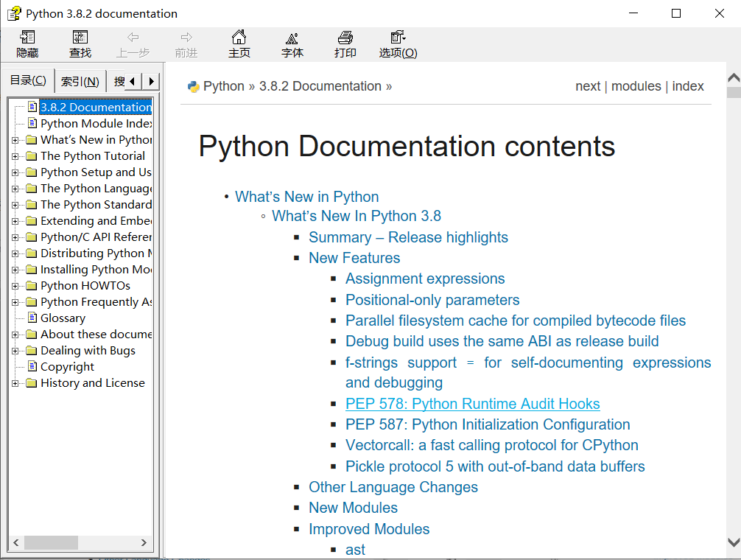
Task: Expand Distributing Python Modules node
Action: (15, 253)
